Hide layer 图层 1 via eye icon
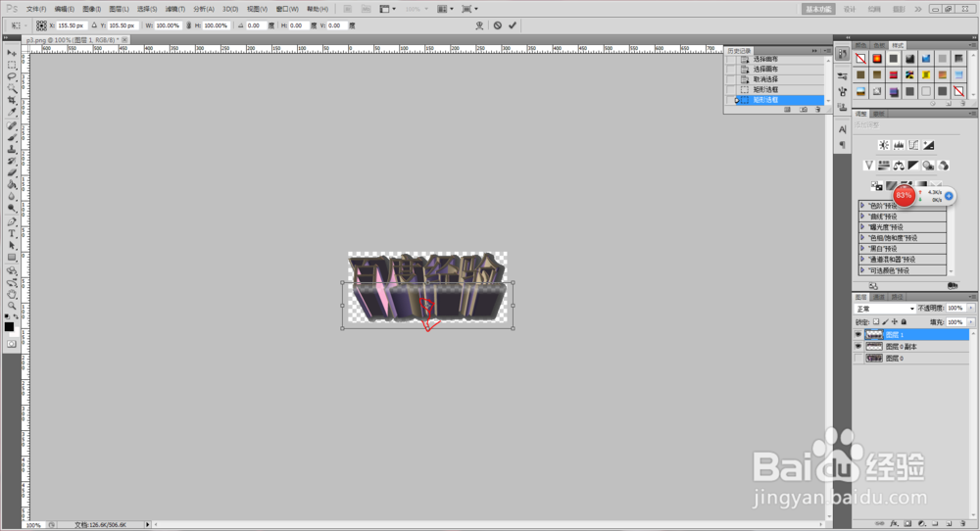Screen dimensions: 980x531 [x=858, y=335]
